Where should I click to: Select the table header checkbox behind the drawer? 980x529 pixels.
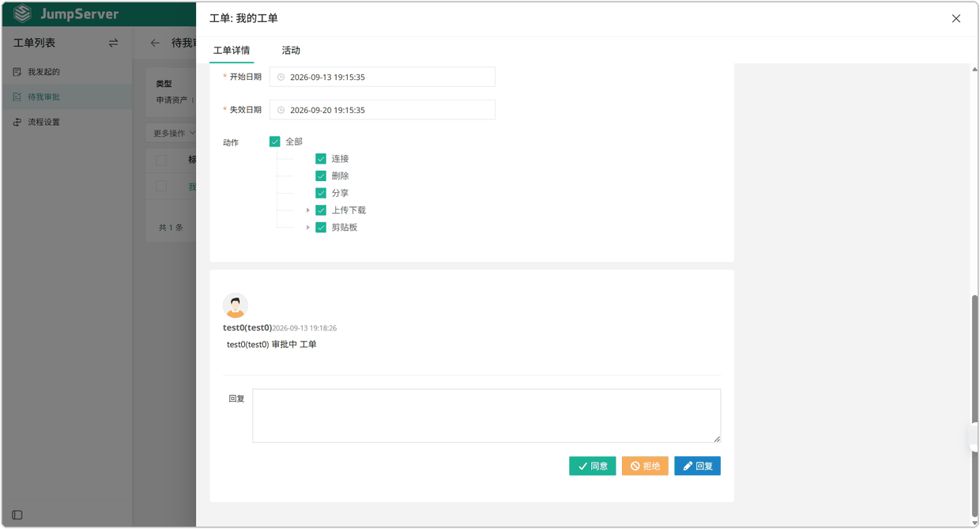tap(161, 161)
